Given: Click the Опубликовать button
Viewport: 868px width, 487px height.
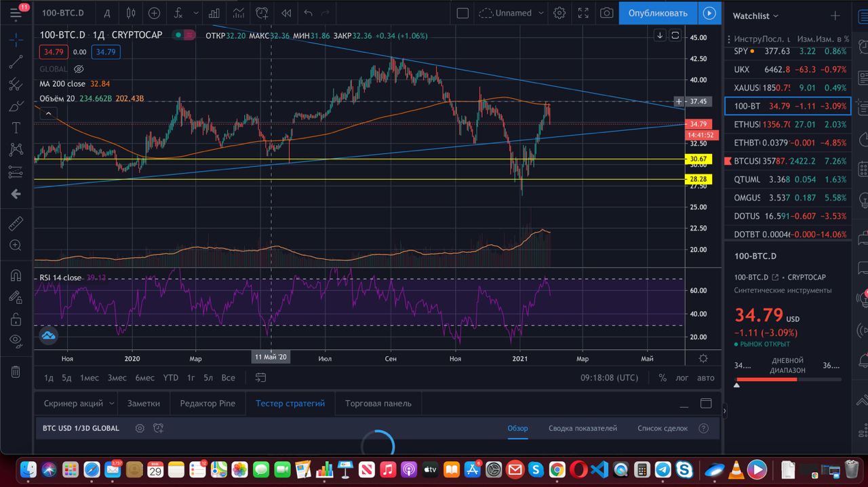Looking at the screenshot, I should tap(657, 13).
